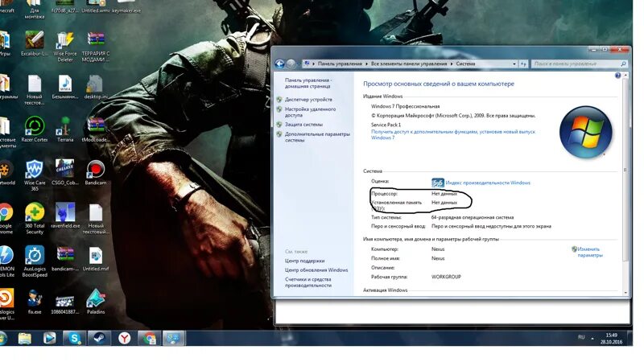Screen dimensions: 644x362
Task: Open Steam from the taskbar
Action: (x=99, y=338)
